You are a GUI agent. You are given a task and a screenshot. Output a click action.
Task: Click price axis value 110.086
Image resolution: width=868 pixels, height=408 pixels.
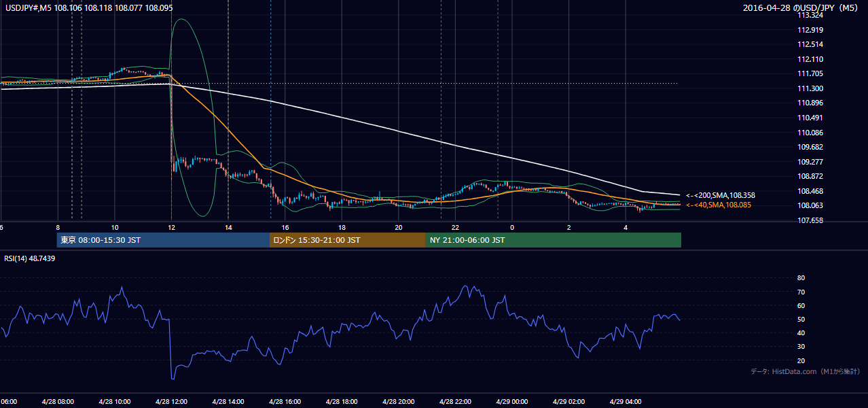[x=810, y=133]
